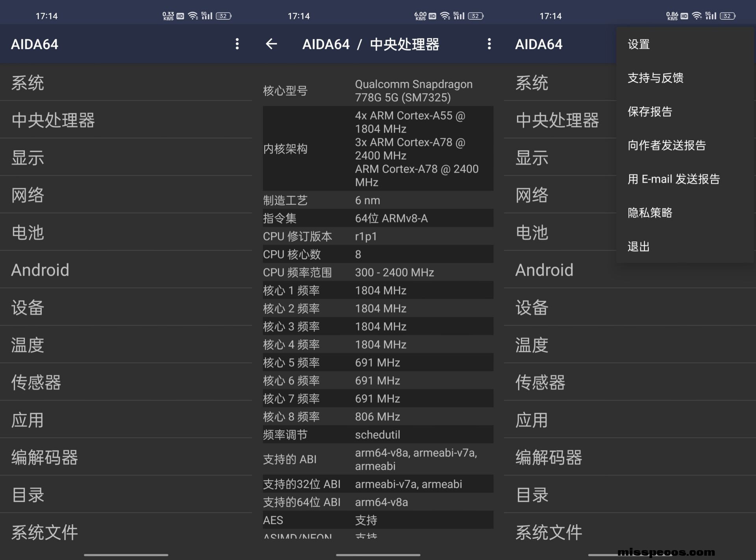Select the AES 支持 row

[x=378, y=520]
